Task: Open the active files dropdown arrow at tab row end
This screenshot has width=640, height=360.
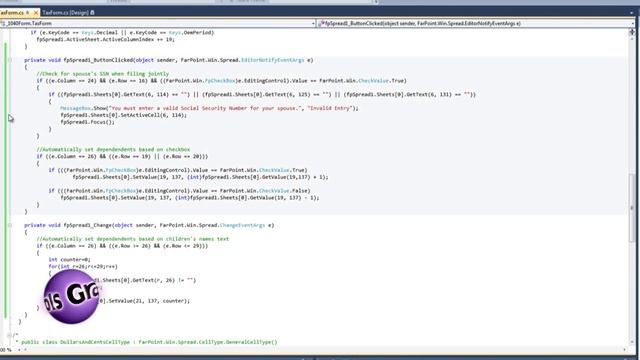Action: 631,13
